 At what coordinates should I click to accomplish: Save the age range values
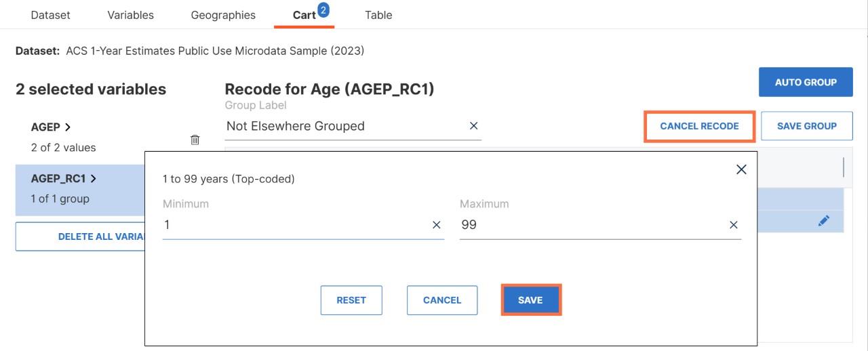click(531, 300)
